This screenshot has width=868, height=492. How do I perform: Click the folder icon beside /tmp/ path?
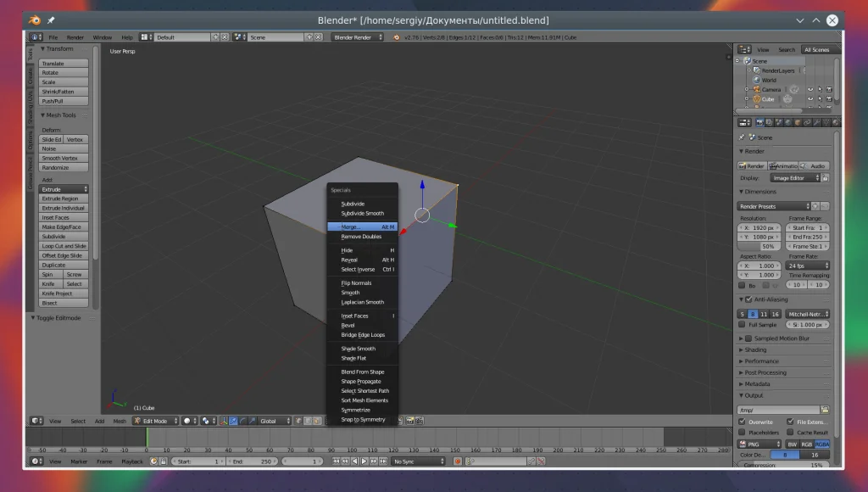[825, 410]
